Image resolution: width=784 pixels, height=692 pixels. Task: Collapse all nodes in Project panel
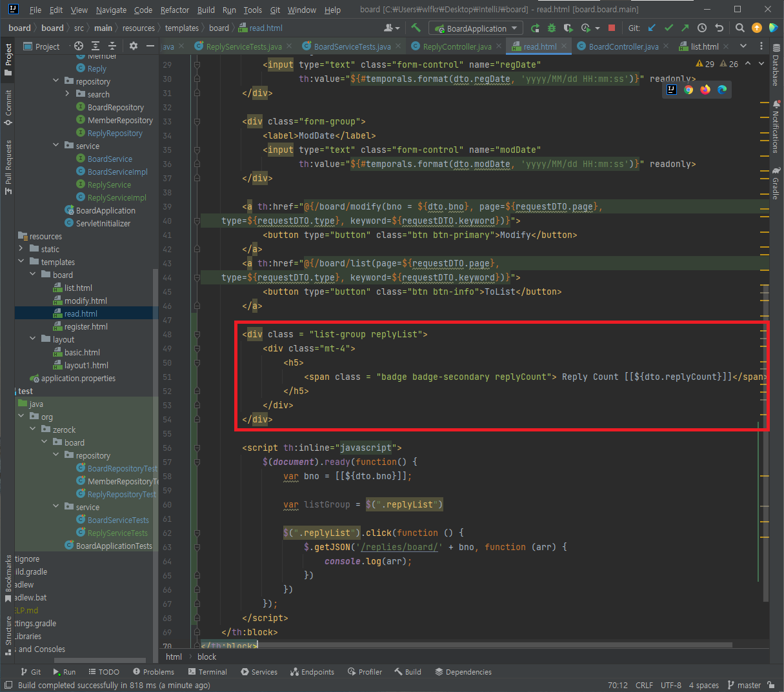112,46
